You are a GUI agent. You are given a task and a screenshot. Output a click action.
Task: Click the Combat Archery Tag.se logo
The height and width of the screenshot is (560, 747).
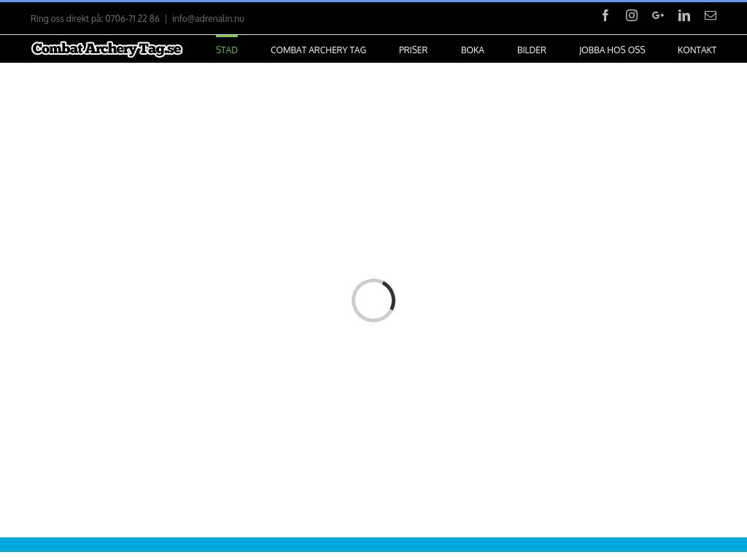point(107,49)
